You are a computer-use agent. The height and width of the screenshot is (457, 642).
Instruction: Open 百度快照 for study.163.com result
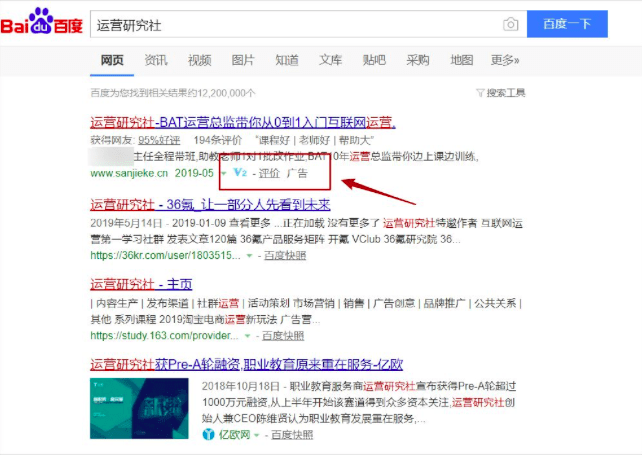283,336
